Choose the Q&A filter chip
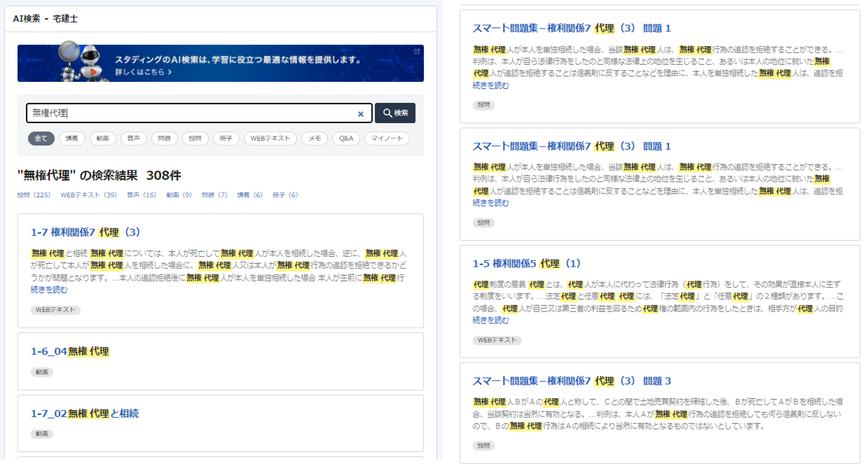Viewport: 868px width, 464px height. [346, 138]
